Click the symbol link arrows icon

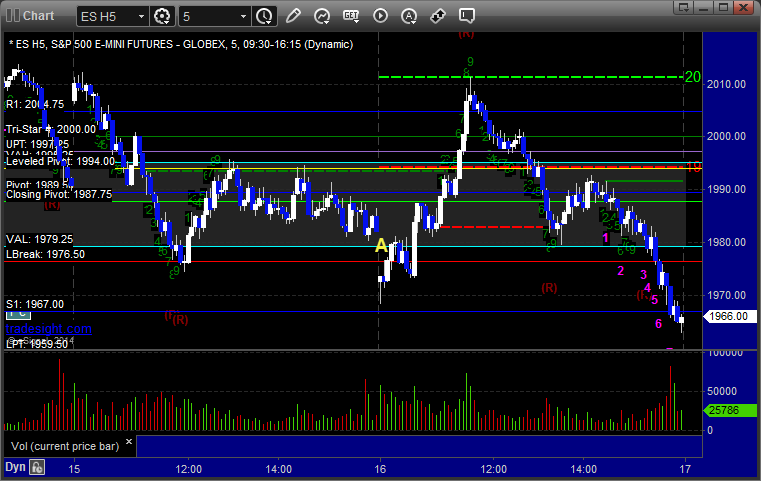tap(438, 16)
